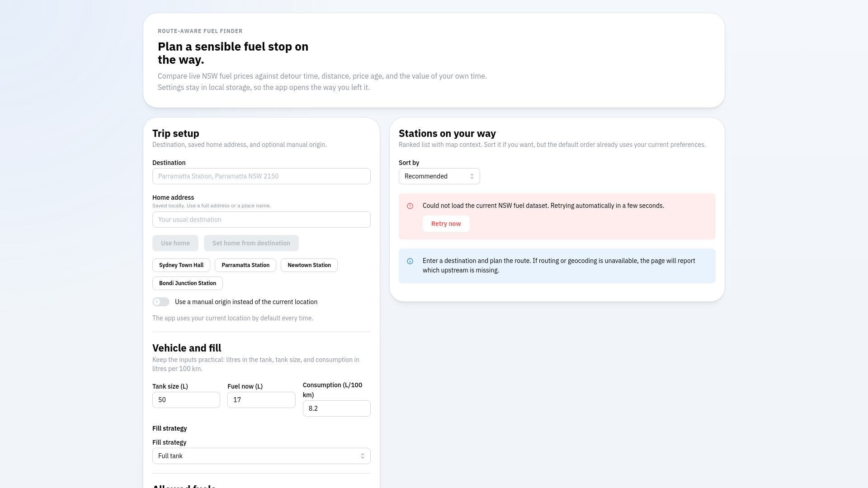
Task: Enable the manual origin toggle switch
Action: point(161,302)
